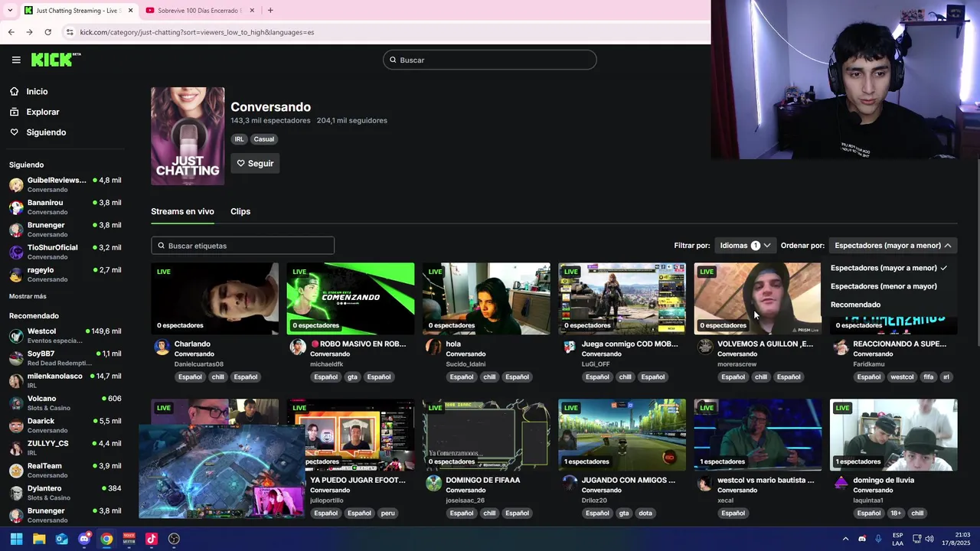
Task: Open Siguiendo in the sidebar
Action: [46, 132]
